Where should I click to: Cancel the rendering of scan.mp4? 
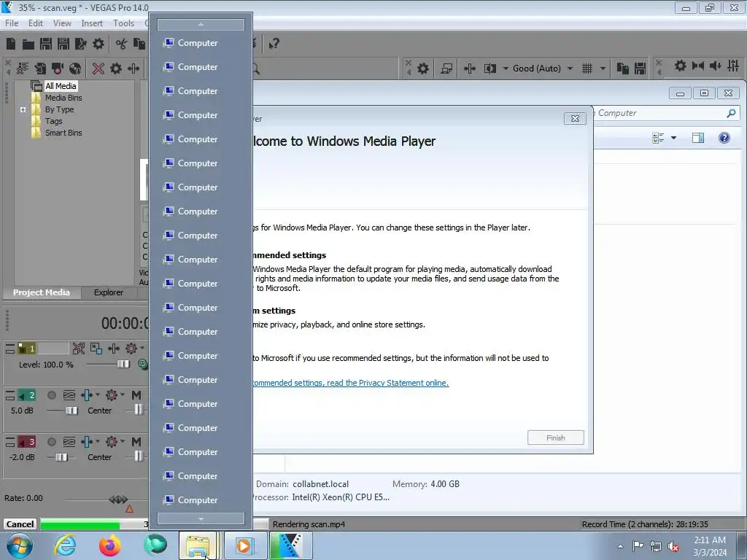tap(20, 524)
